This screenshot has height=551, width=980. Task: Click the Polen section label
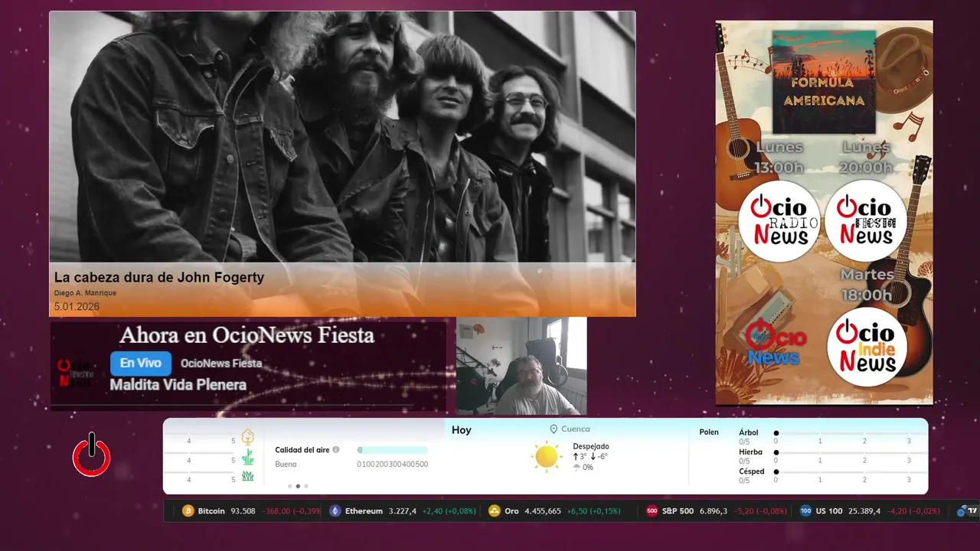[x=709, y=432]
